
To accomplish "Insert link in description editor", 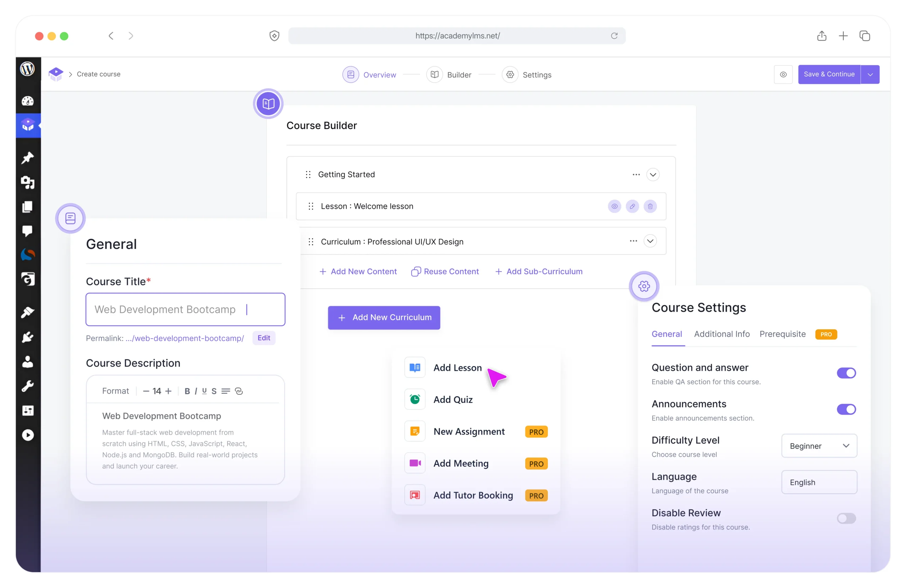I will click(x=239, y=391).
